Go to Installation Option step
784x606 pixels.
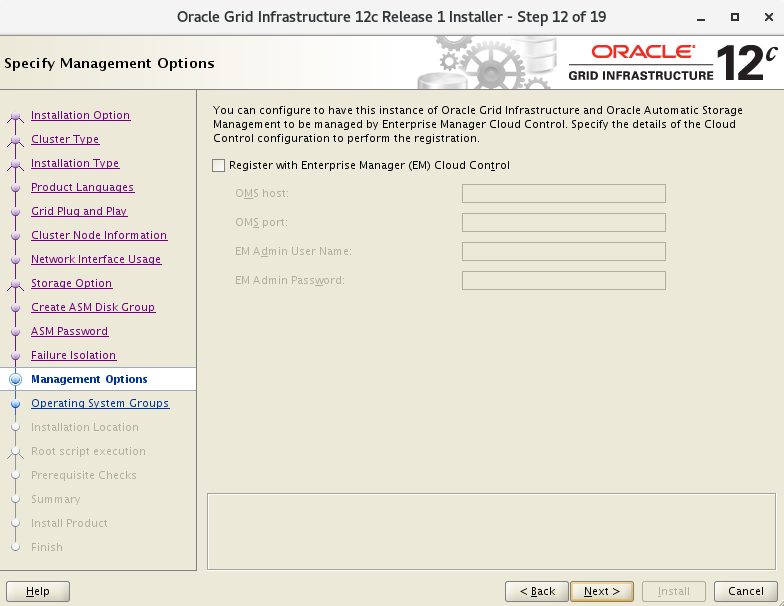click(x=80, y=115)
